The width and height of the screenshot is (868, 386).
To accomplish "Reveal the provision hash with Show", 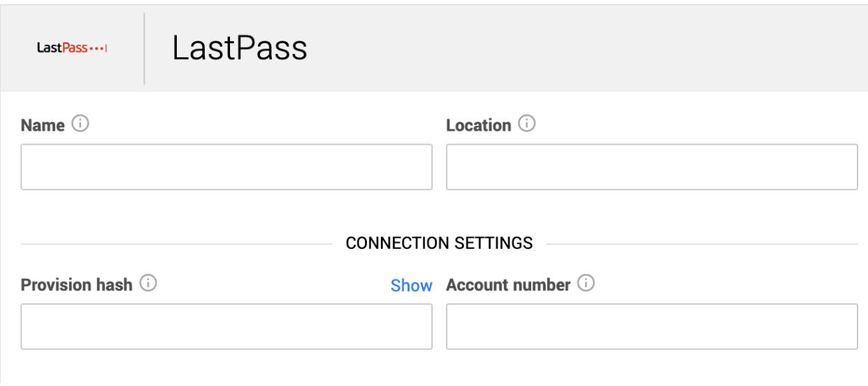I will point(412,285).
